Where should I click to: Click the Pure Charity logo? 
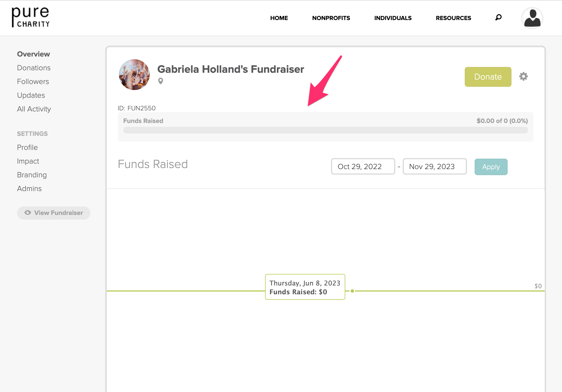tap(30, 18)
